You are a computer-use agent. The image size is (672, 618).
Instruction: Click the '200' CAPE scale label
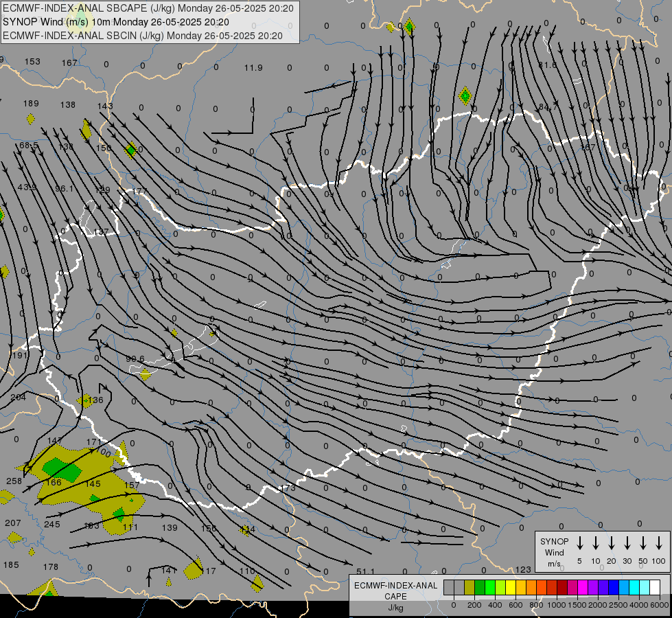[474, 605]
